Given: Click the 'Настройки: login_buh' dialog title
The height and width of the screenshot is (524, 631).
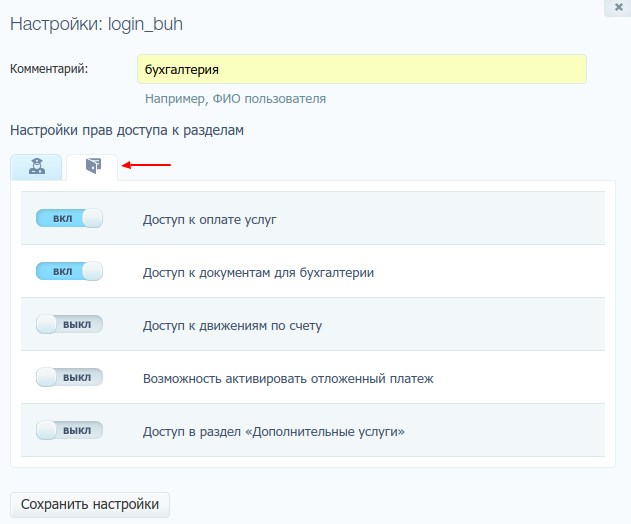Looking at the screenshot, I should (96, 23).
